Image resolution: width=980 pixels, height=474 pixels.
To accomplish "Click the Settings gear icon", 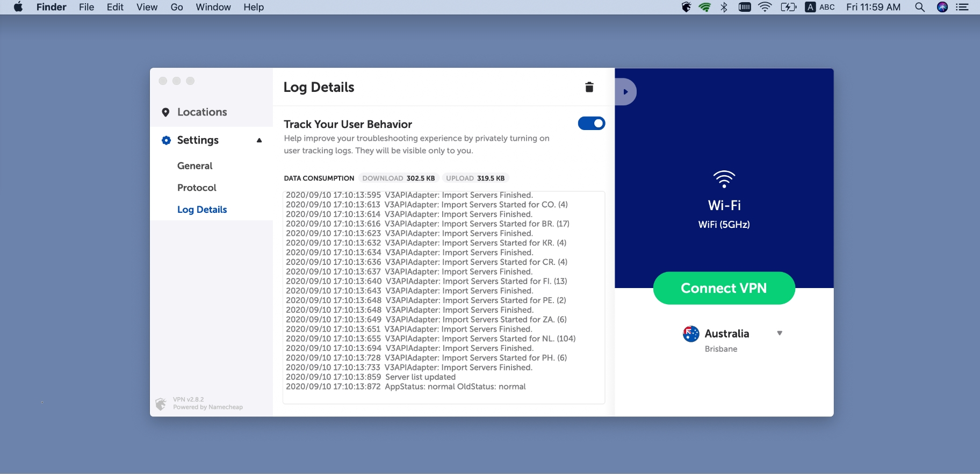I will 167,140.
